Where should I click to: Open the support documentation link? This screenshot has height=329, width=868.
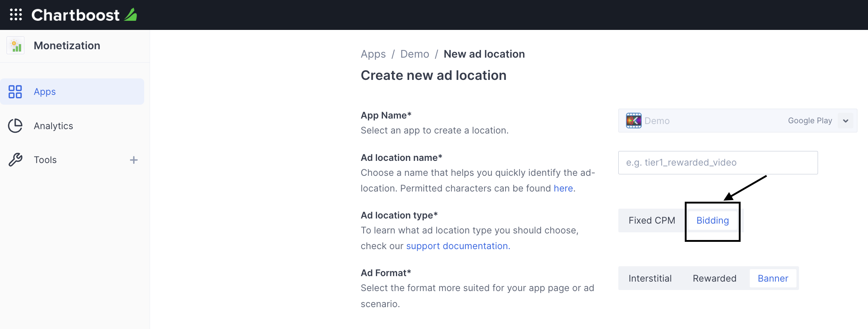coord(458,246)
